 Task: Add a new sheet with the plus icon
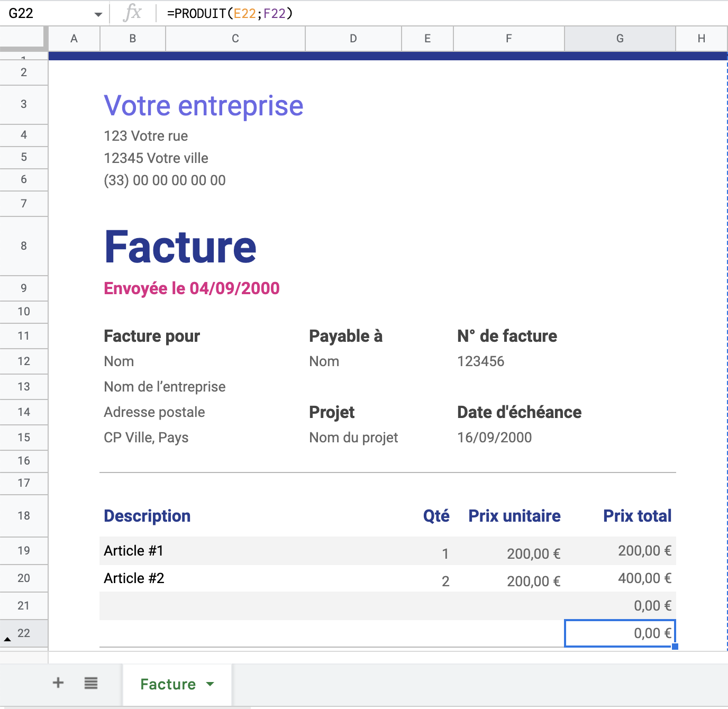[x=58, y=683]
